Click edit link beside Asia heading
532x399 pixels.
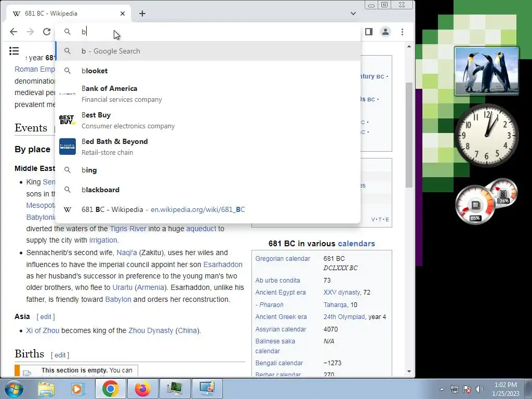pos(46,316)
